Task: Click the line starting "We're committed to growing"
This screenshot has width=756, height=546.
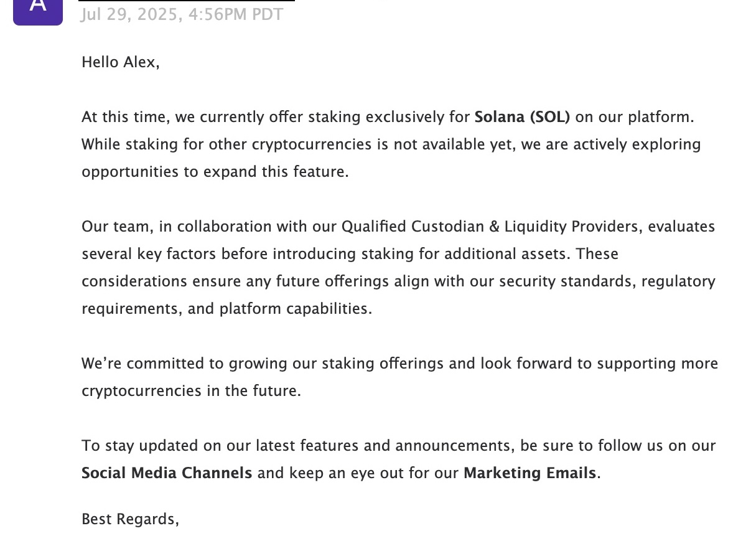Action: click(x=399, y=364)
